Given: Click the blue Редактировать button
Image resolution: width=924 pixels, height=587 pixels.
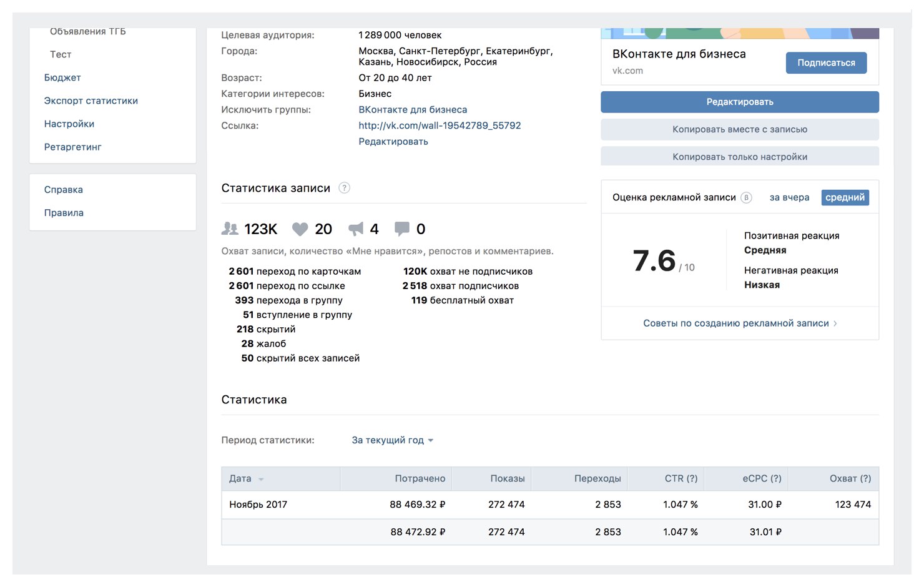Looking at the screenshot, I should point(740,102).
